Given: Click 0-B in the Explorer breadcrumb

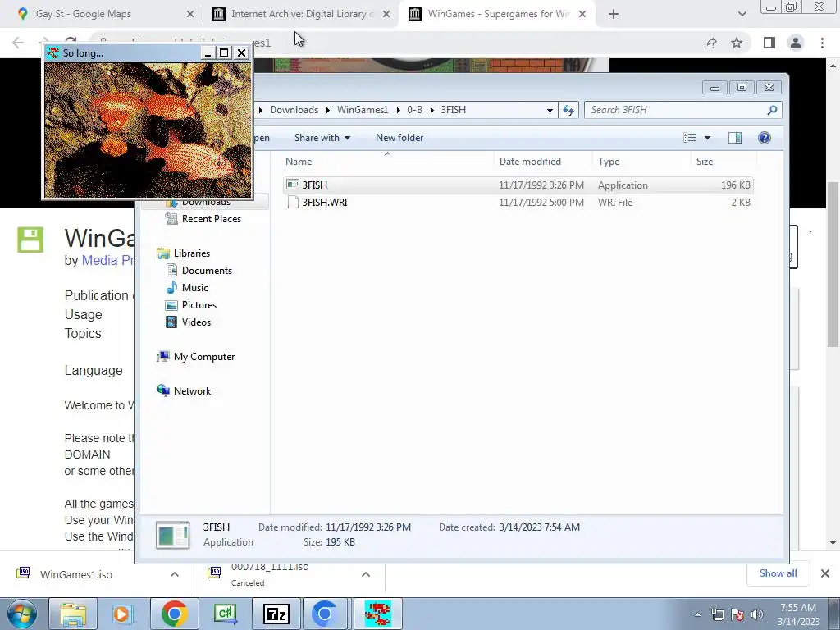Looking at the screenshot, I should 414,110.
